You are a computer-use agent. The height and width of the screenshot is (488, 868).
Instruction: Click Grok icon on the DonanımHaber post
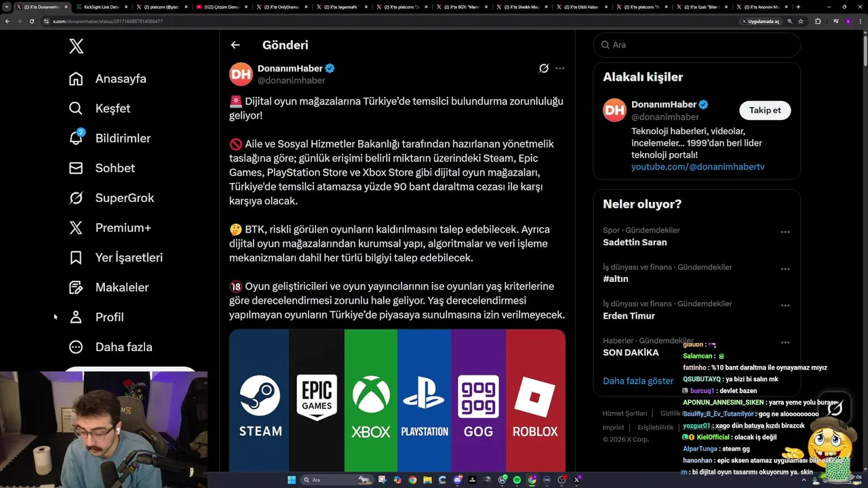(x=544, y=68)
